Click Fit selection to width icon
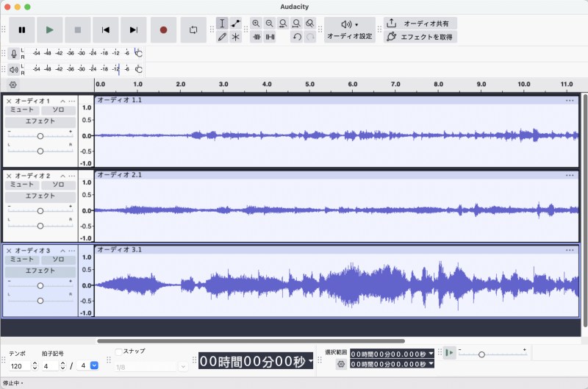This screenshot has width=588, height=389. pos(283,24)
